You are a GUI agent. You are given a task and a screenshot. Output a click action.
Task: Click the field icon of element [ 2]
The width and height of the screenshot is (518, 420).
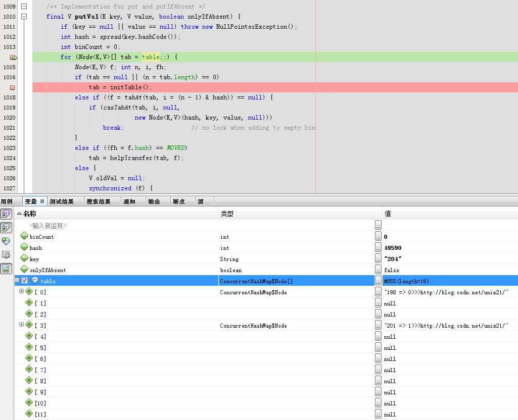tap(29, 314)
